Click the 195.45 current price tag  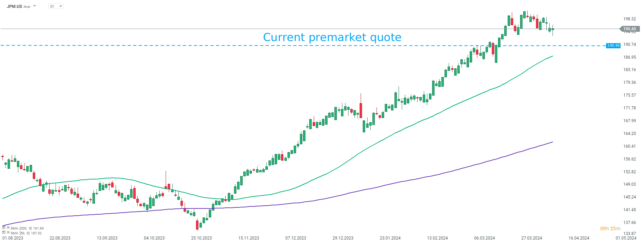pos(630,29)
